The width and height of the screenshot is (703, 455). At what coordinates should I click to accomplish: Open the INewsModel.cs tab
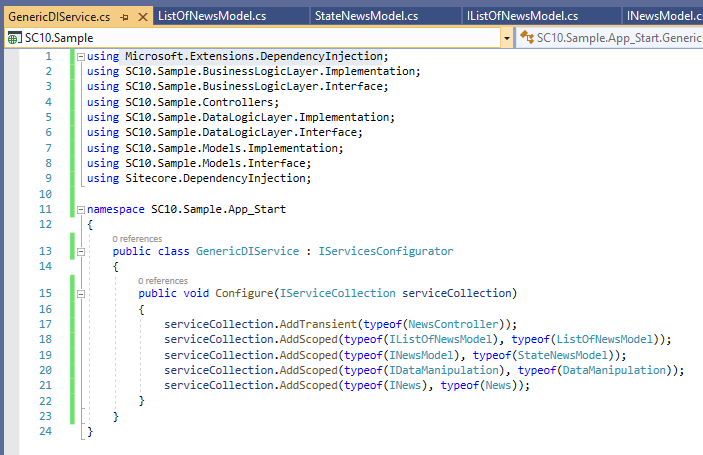(x=663, y=16)
